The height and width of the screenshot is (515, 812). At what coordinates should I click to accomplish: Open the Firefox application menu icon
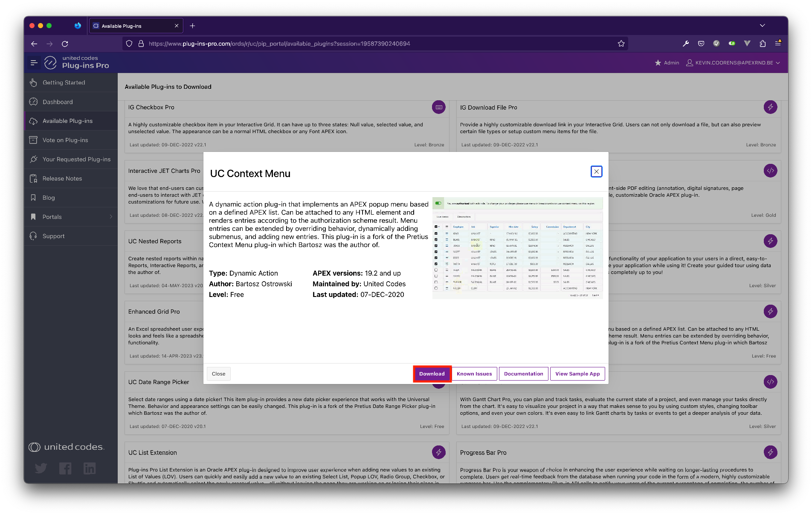(778, 43)
